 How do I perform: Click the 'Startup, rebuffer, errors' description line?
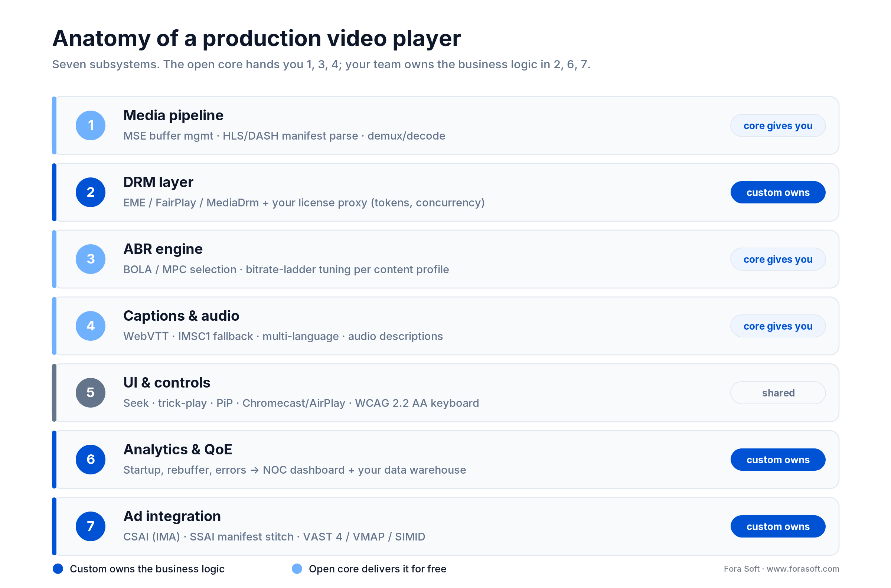click(295, 470)
